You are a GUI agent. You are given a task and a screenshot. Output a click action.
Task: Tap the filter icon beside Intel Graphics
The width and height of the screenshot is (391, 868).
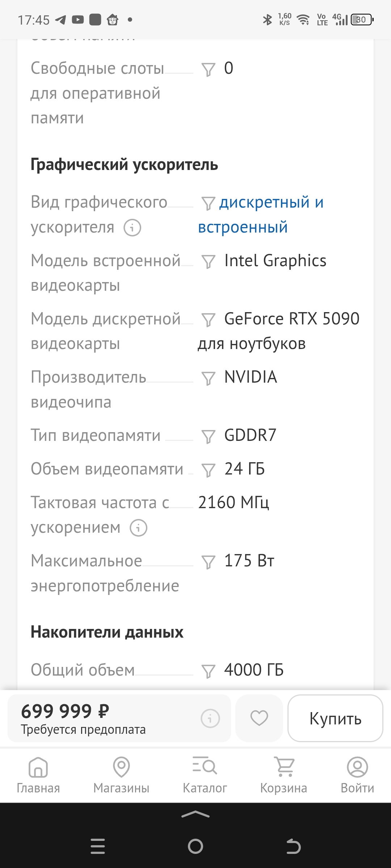click(x=208, y=262)
